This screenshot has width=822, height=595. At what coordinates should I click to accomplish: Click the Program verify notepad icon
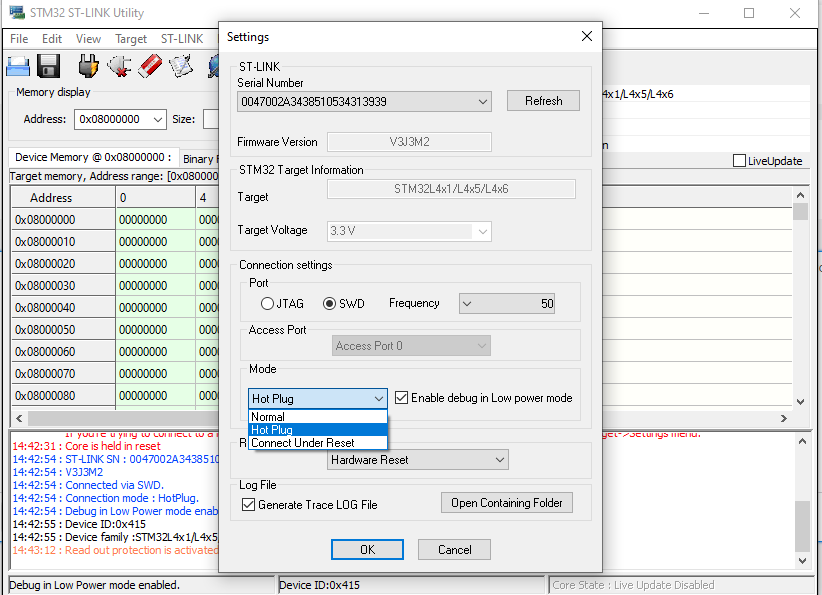[x=181, y=67]
